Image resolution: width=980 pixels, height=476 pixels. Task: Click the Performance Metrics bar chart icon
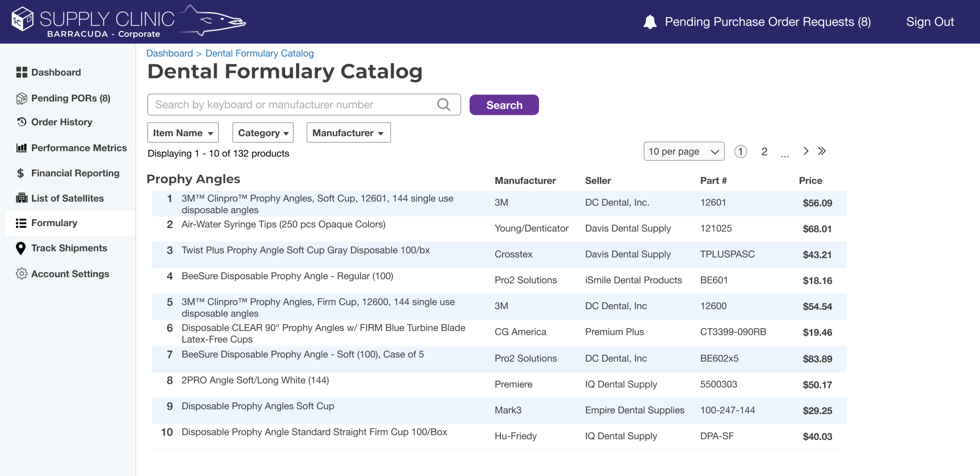(22, 148)
